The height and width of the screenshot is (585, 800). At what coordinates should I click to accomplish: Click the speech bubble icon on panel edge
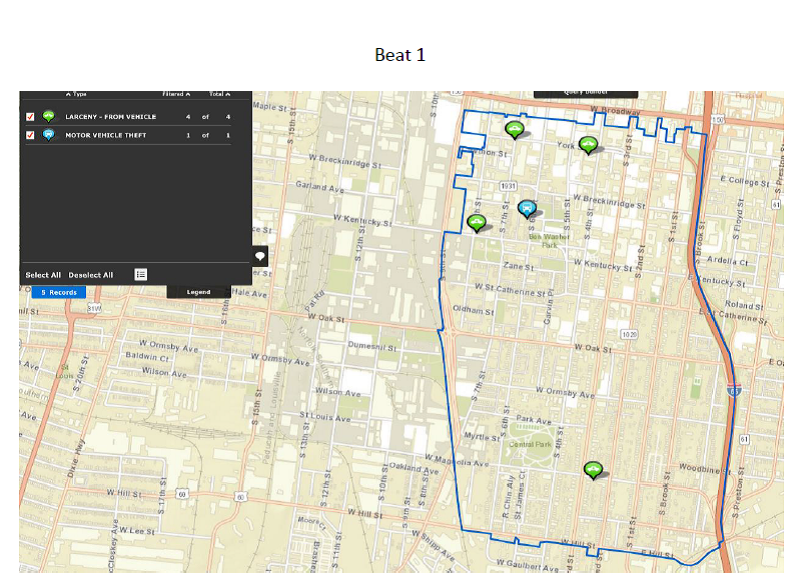(260, 257)
